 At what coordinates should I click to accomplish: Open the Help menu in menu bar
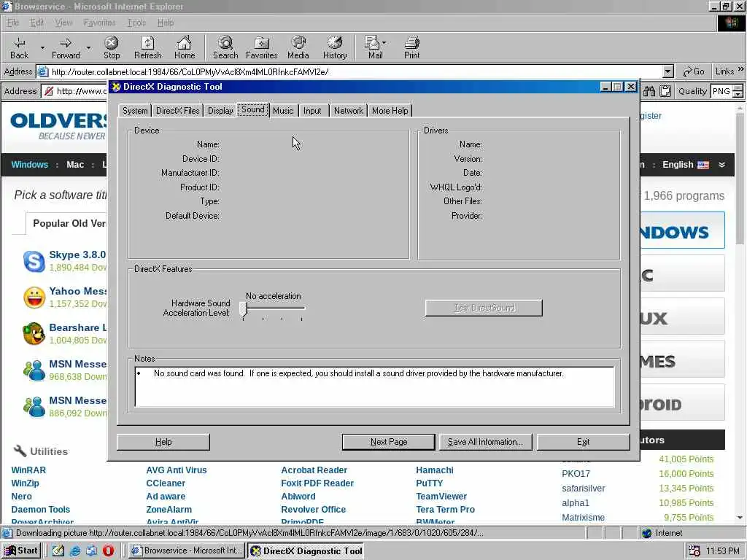pos(166,23)
